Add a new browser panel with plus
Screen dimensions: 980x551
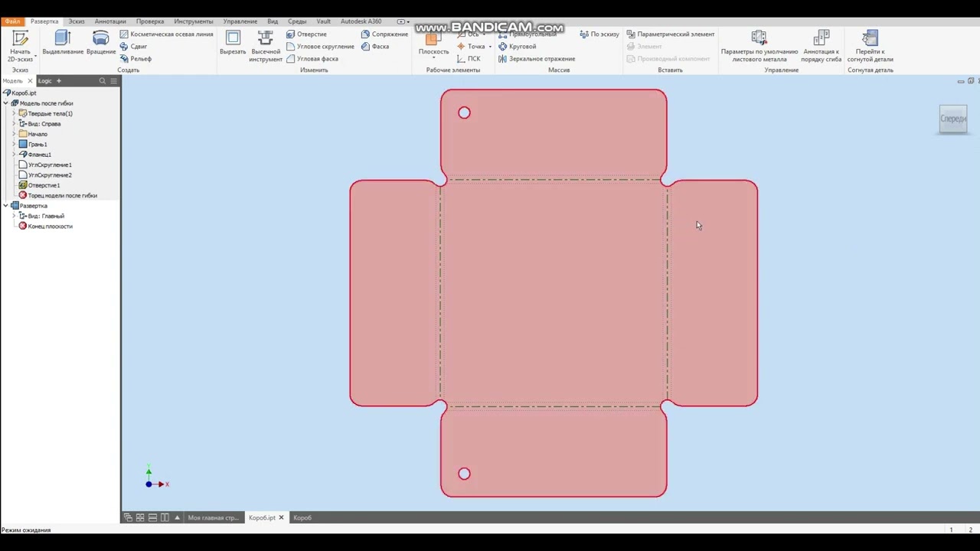(58, 80)
